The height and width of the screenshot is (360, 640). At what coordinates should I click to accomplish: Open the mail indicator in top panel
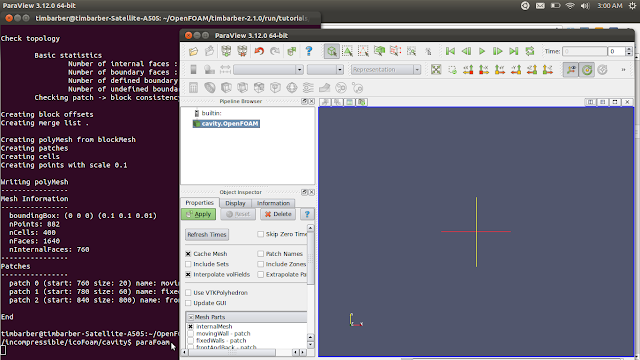540,6
